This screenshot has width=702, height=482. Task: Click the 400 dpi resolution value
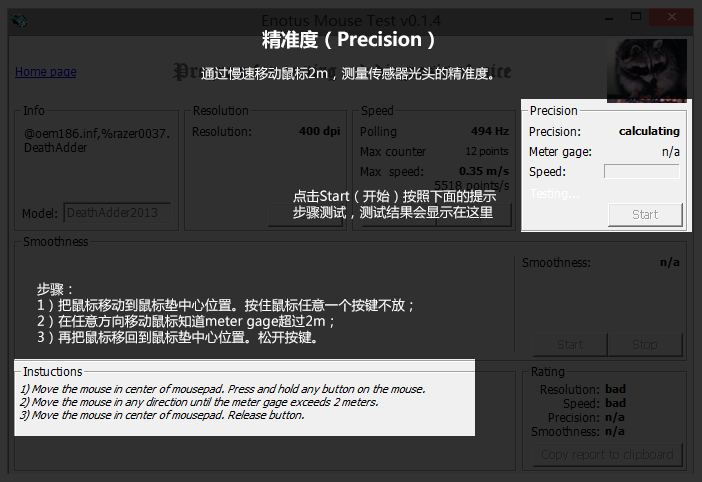[x=320, y=131]
